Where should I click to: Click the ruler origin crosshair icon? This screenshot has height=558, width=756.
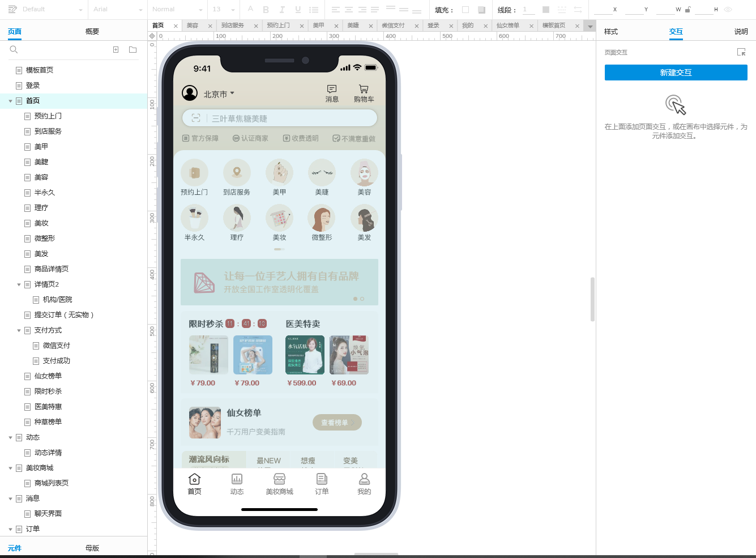tap(152, 36)
